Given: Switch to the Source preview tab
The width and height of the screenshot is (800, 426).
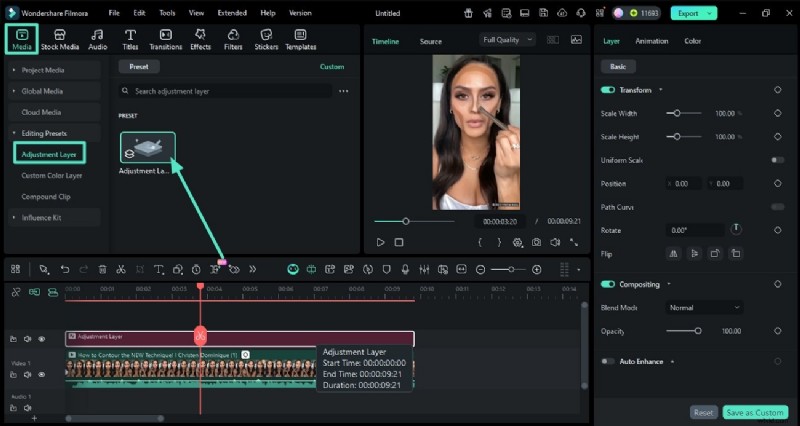Looking at the screenshot, I should 431,41.
